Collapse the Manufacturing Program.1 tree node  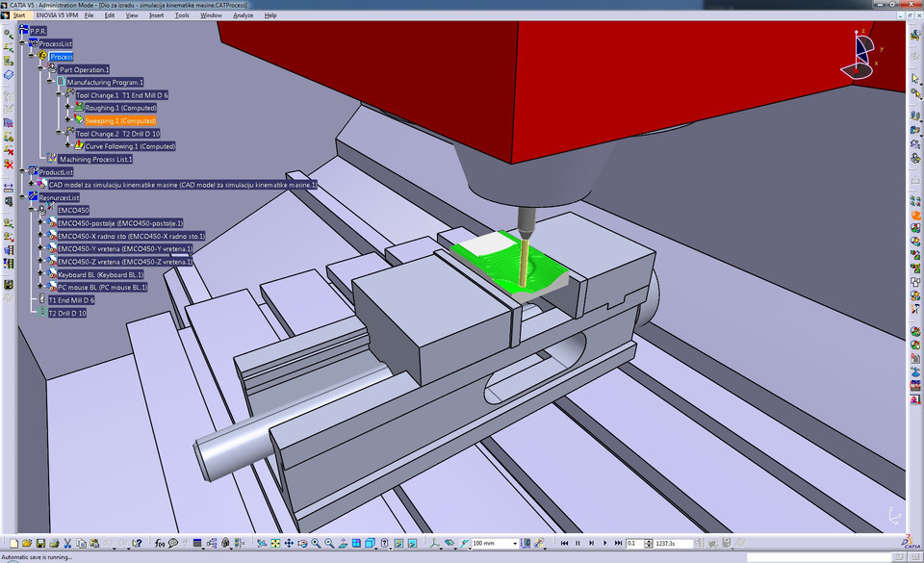pos(49,81)
